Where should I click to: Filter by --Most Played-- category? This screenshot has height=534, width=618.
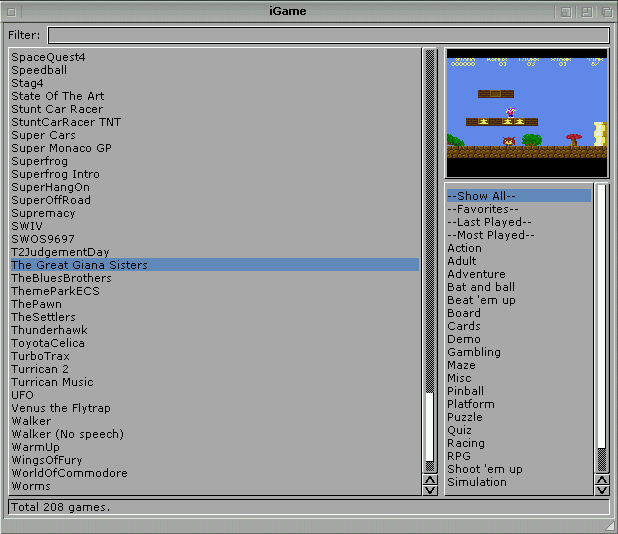point(491,235)
